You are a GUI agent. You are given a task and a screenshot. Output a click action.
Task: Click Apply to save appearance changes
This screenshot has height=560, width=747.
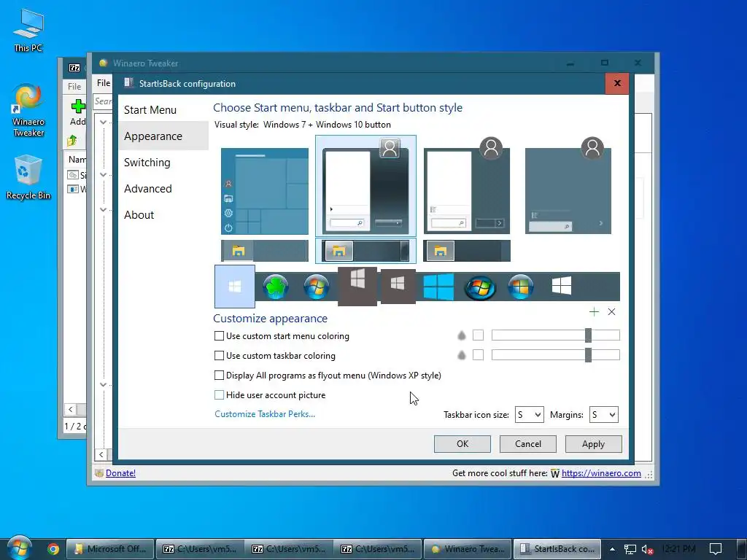click(x=593, y=444)
